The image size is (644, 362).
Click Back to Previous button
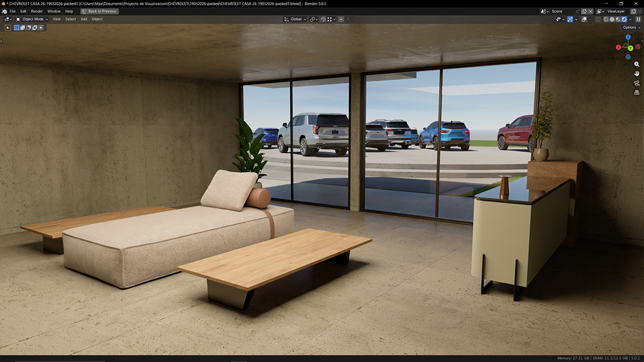coord(100,11)
